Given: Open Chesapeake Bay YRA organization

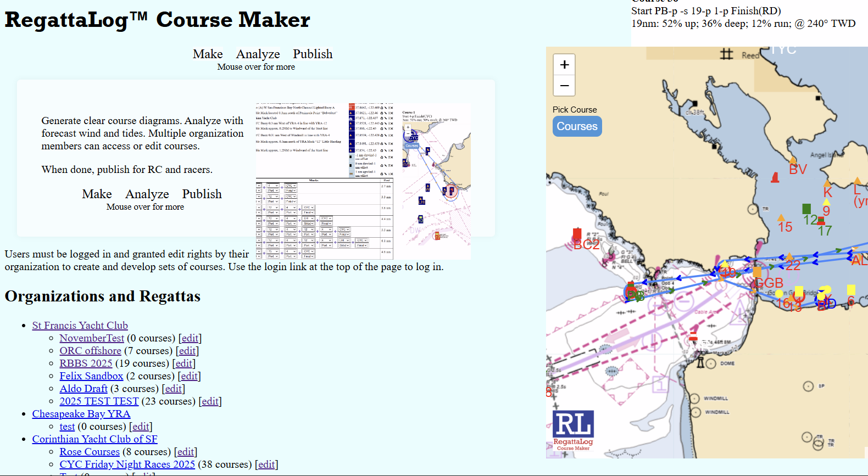Looking at the screenshot, I should pos(81,414).
